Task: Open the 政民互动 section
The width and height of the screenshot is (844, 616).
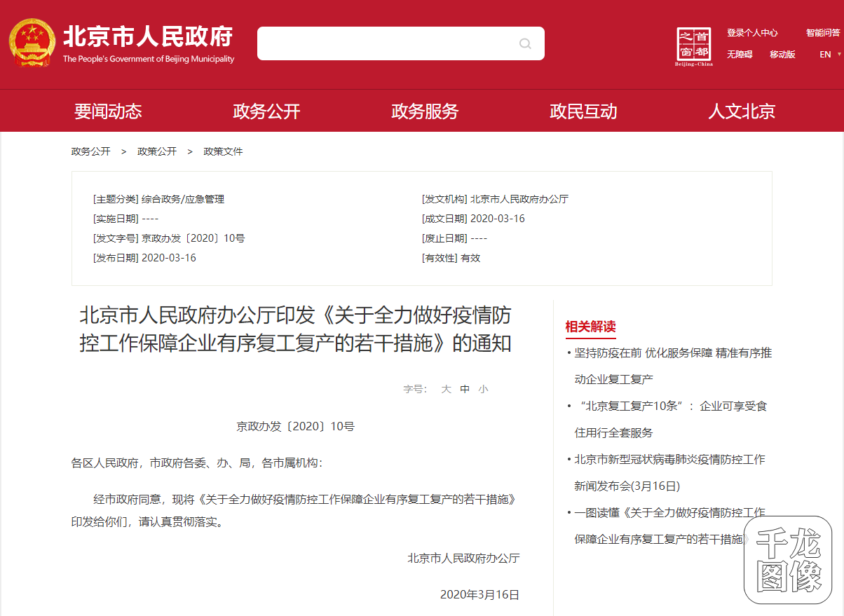Action: pos(583,110)
